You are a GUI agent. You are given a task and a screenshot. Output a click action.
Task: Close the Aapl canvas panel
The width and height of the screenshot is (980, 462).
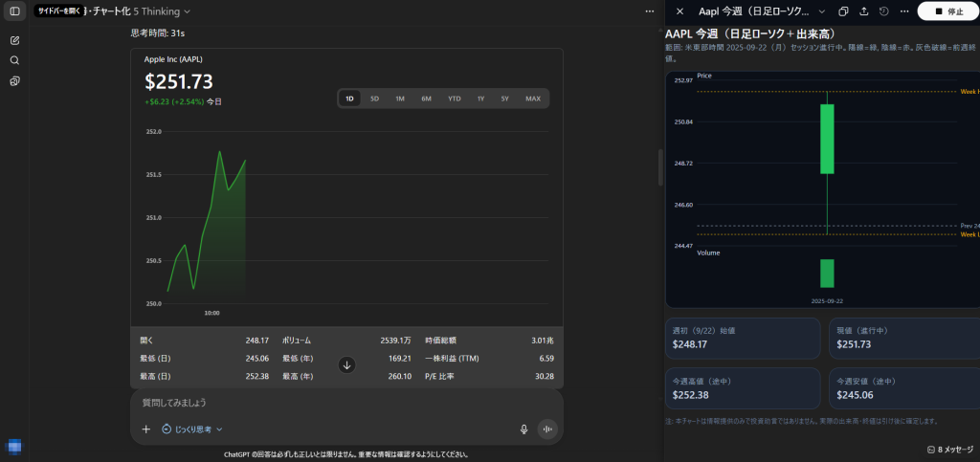(679, 11)
